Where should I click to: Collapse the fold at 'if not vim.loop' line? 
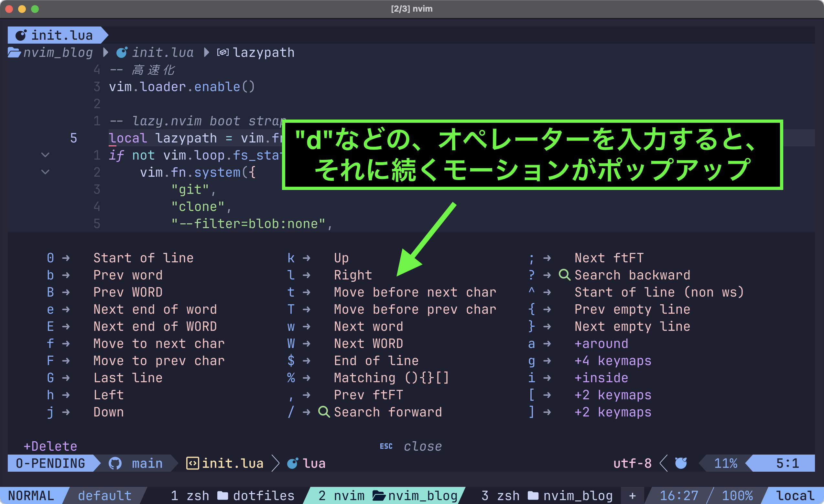pyautogui.click(x=45, y=155)
